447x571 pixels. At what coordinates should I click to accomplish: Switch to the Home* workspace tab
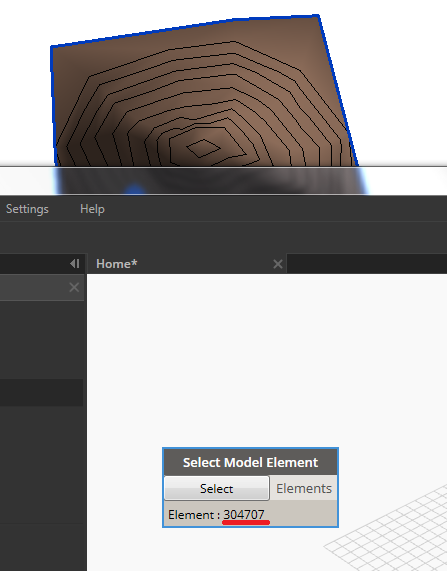pyautogui.click(x=117, y=264)
